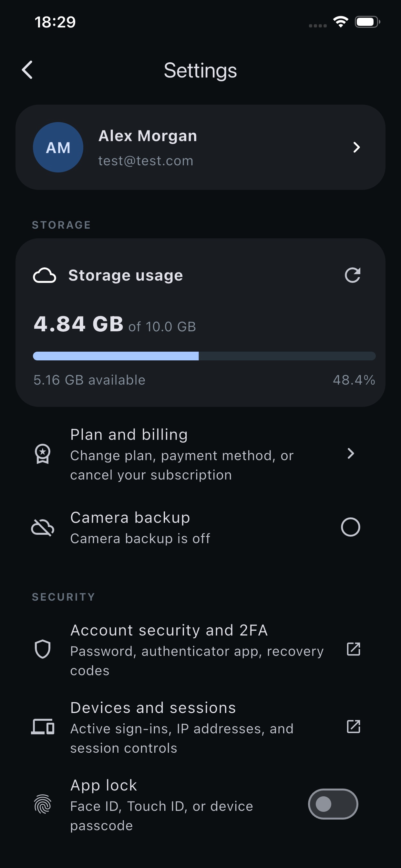Refresh storage usage with circular arrow
Image resolution: width=401 pixels, height=868 pixels.
353,275
